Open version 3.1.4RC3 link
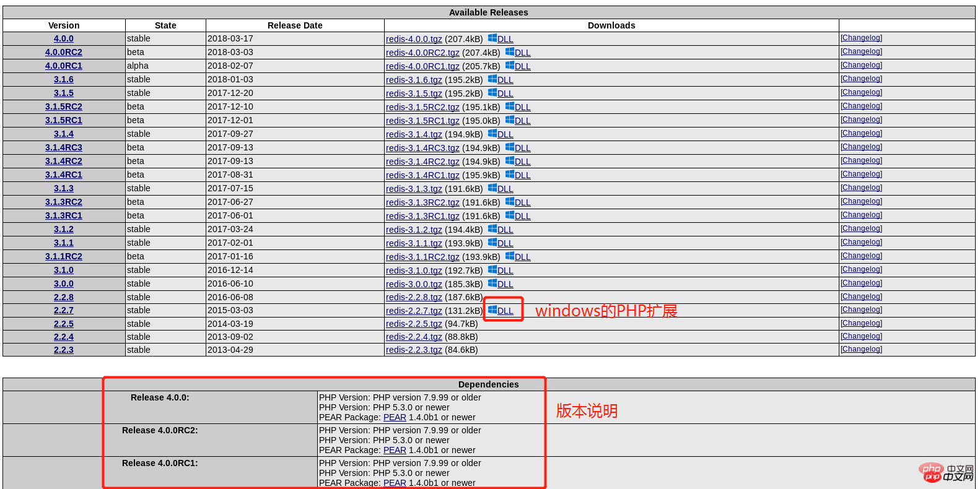Image resolution: width=980 pixels, height=489 pixels. (64, 147)
